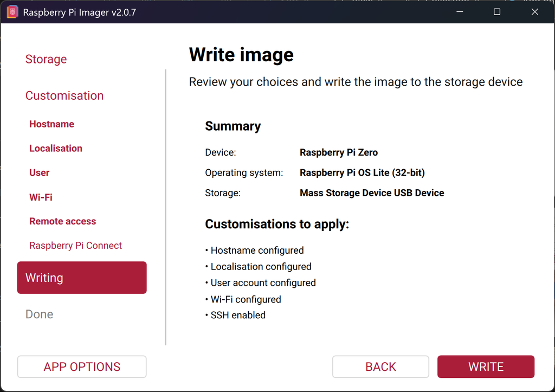
Task: Open the Wi-Fi customisation section
Action: (x=41, y=197)
